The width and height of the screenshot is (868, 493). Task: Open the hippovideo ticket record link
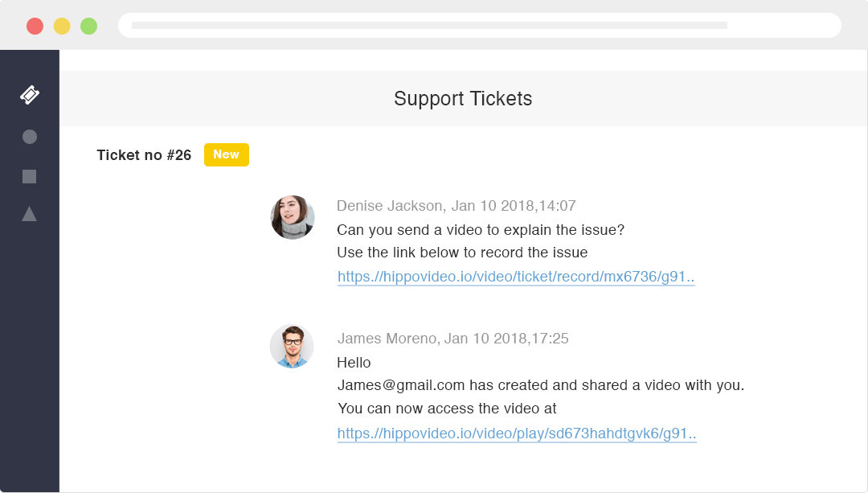(x=516, y=277)
